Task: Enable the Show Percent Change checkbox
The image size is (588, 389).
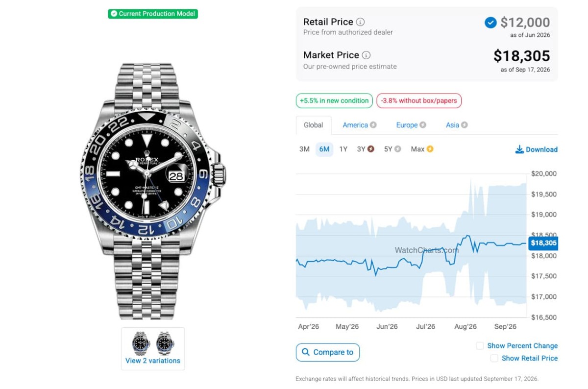Action: tap(480, 346)
